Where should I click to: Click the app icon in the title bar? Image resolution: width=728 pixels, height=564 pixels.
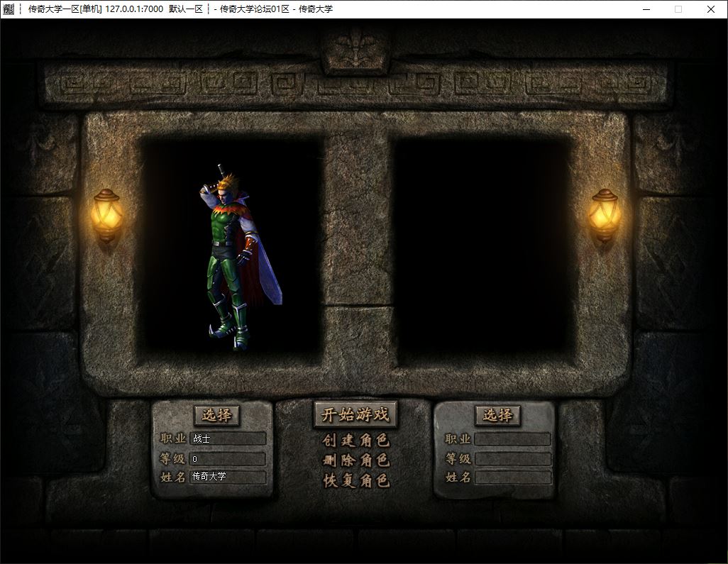(9, 9)
